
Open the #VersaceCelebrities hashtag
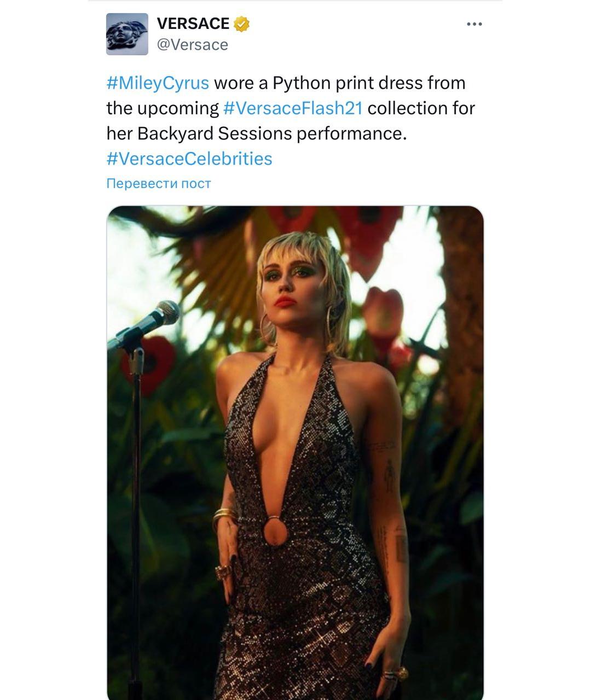(189, 159)
